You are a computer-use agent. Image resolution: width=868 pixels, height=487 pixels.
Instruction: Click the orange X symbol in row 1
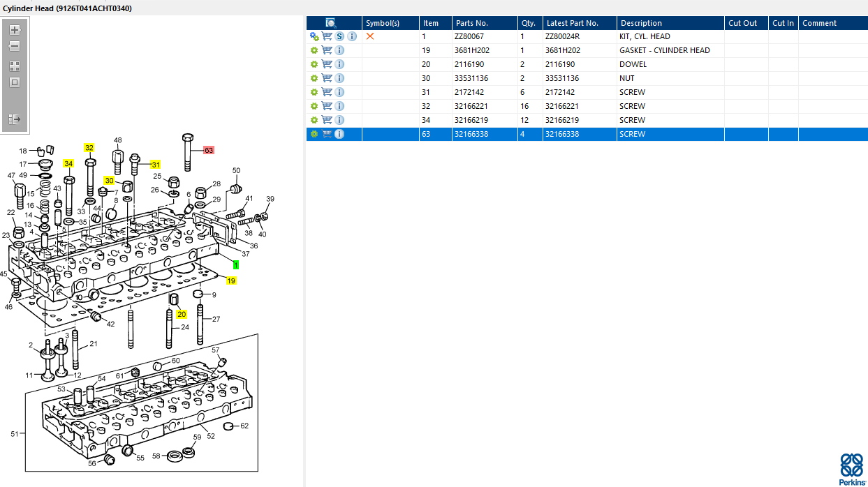(x=370, y=36)
